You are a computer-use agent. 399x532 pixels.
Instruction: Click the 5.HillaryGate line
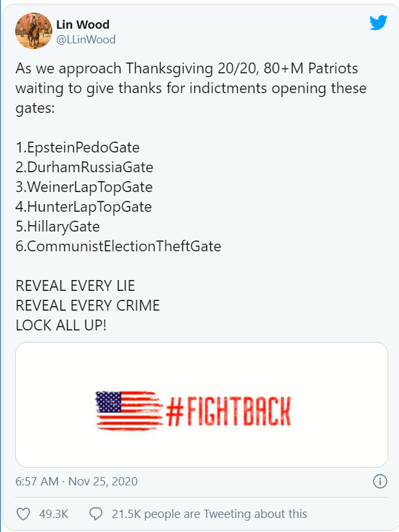click(58, 226)
